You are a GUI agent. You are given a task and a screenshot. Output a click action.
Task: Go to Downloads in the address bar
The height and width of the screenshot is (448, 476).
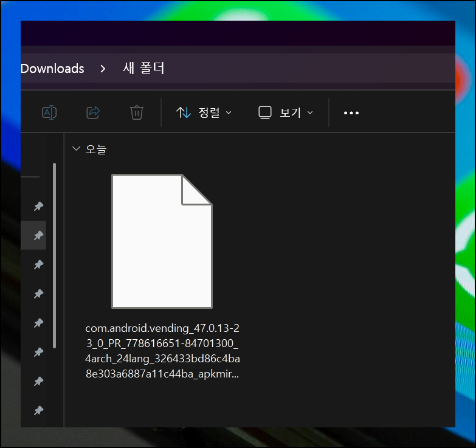point(52,69)
